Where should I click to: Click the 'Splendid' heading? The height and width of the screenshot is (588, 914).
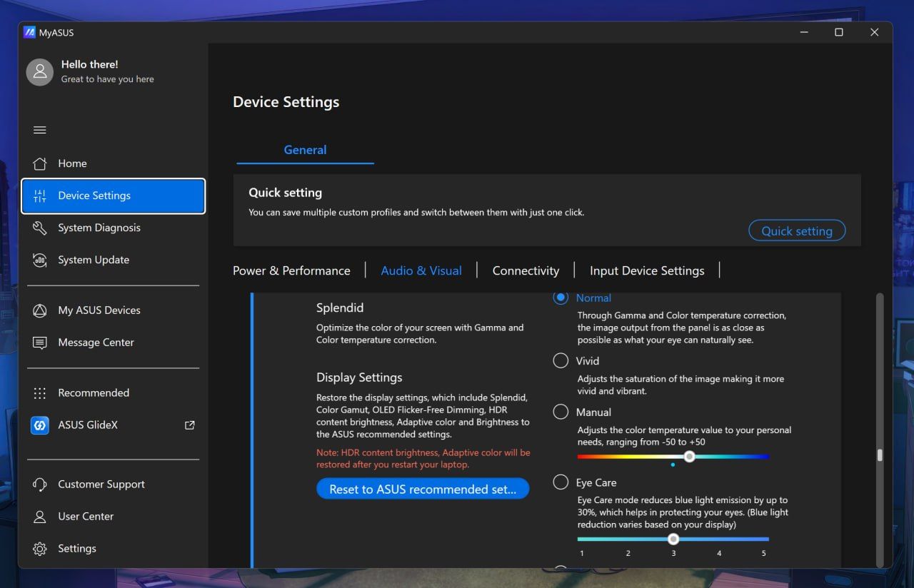coord(340,308)
